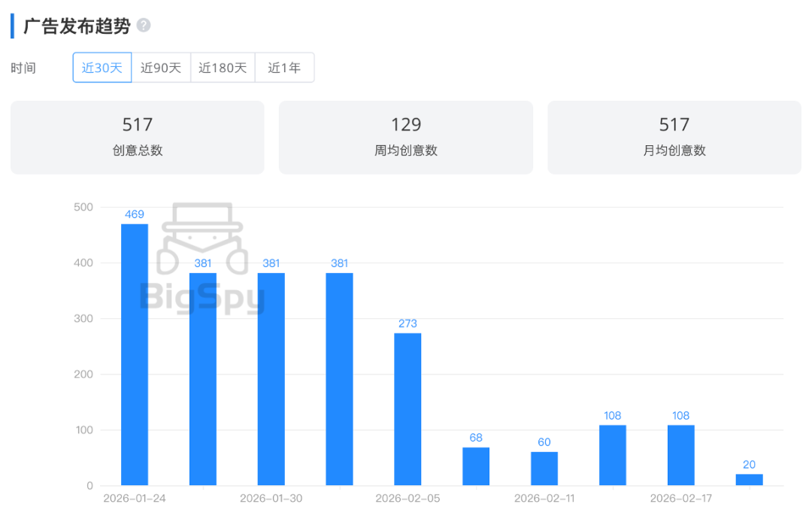
Task: Switch to the 近180天 view
Action: 223,67
